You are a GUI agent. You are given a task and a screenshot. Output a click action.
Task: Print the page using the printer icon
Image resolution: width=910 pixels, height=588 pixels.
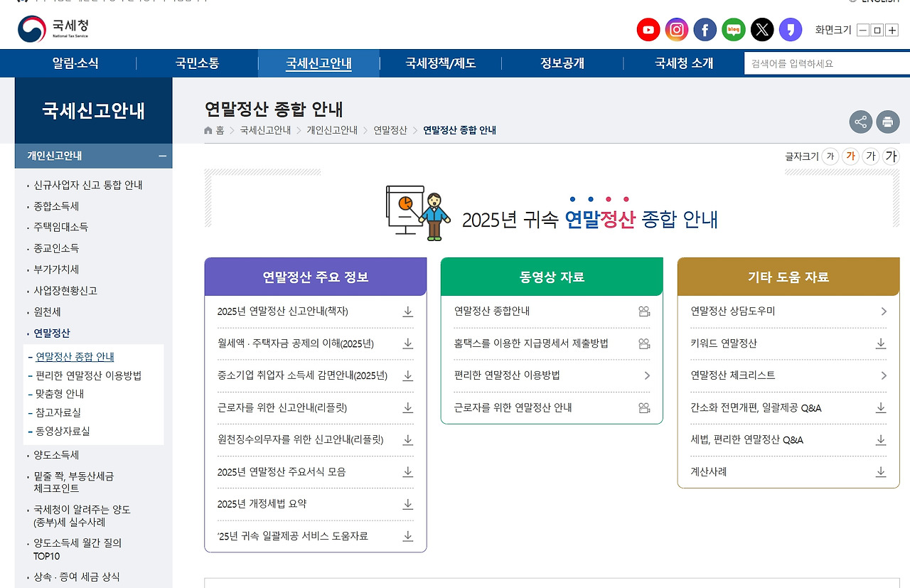click(888, 122)
